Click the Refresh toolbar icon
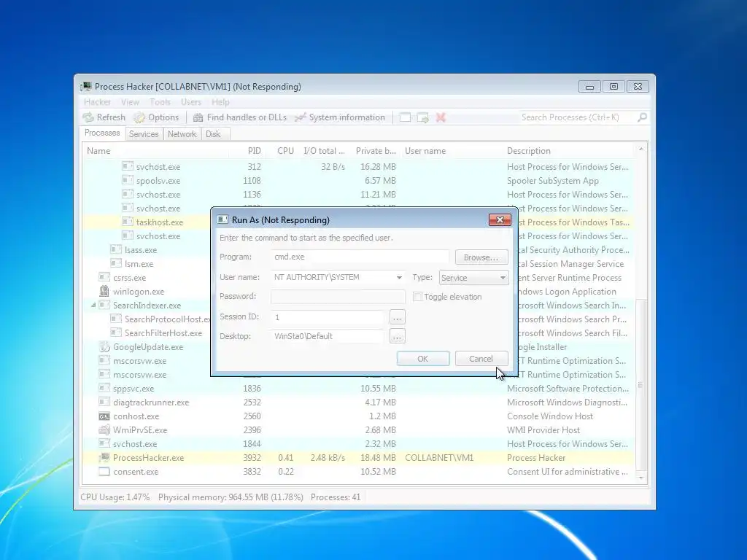 click(x=88, y=117)
